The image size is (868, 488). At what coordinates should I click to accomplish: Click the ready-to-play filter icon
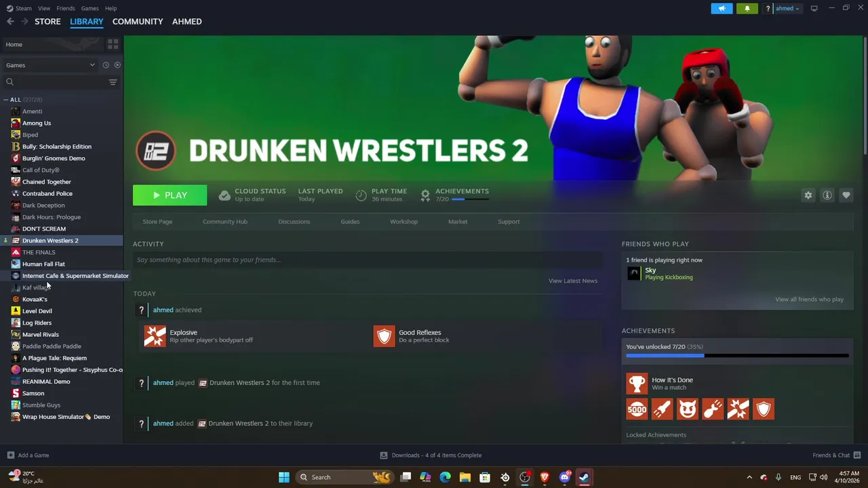click(x=117, y=65)
